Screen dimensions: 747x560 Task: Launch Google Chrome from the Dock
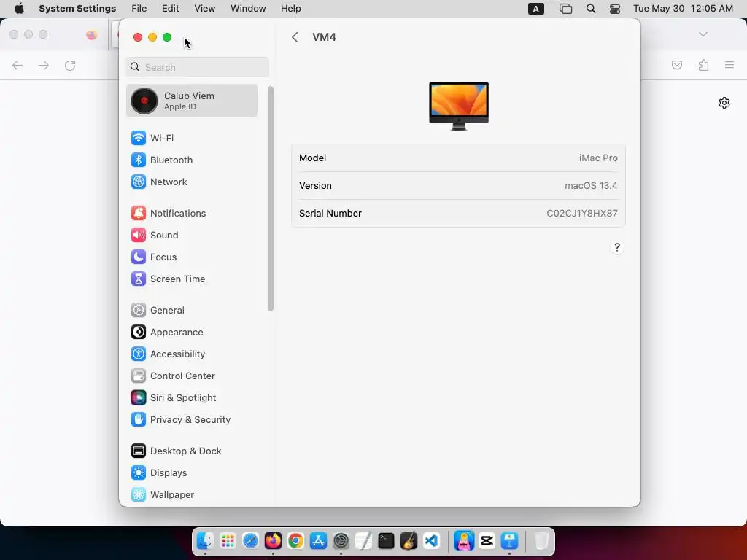click(295, 541)
